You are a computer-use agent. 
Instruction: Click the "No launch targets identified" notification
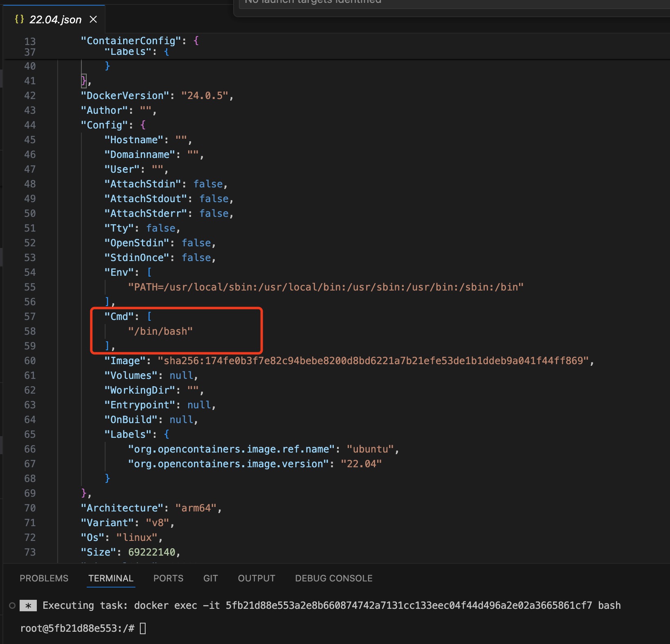(313, 2)
